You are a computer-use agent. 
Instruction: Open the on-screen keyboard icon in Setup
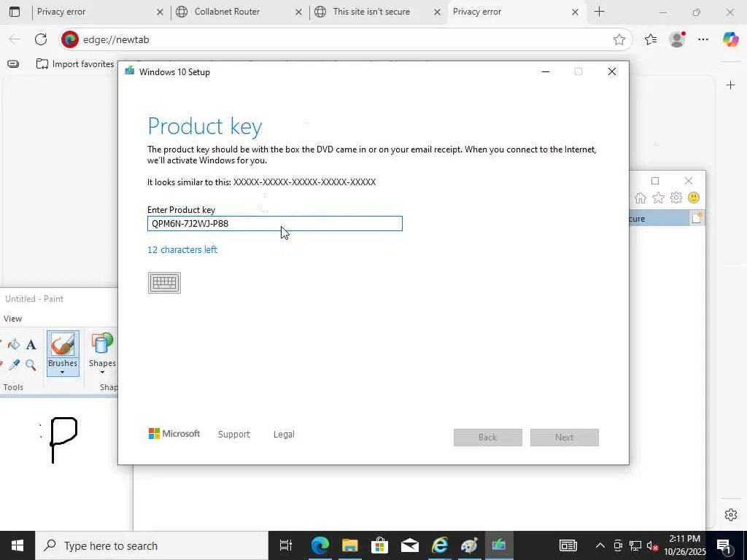click(x=164, y=283)
